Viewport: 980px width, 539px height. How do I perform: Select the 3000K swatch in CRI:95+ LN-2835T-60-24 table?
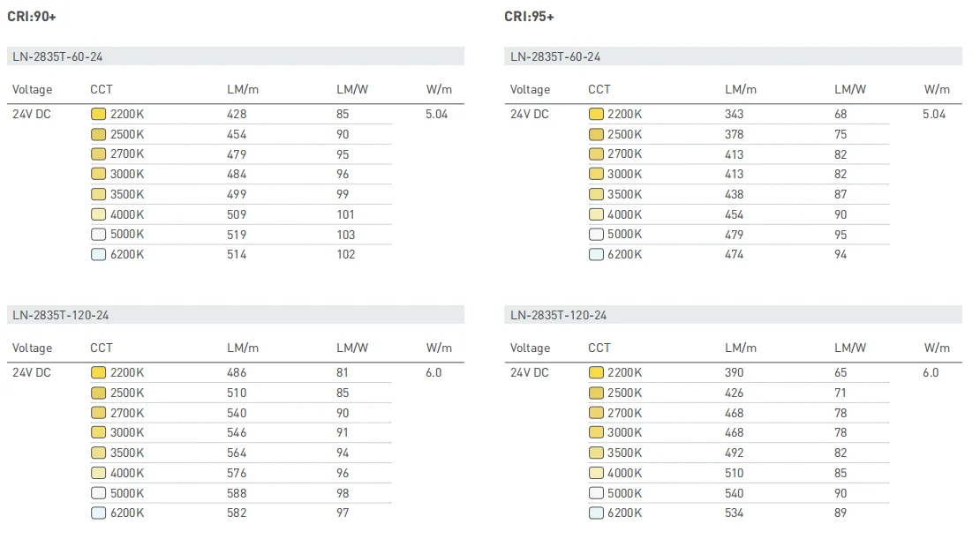(596, 174)
